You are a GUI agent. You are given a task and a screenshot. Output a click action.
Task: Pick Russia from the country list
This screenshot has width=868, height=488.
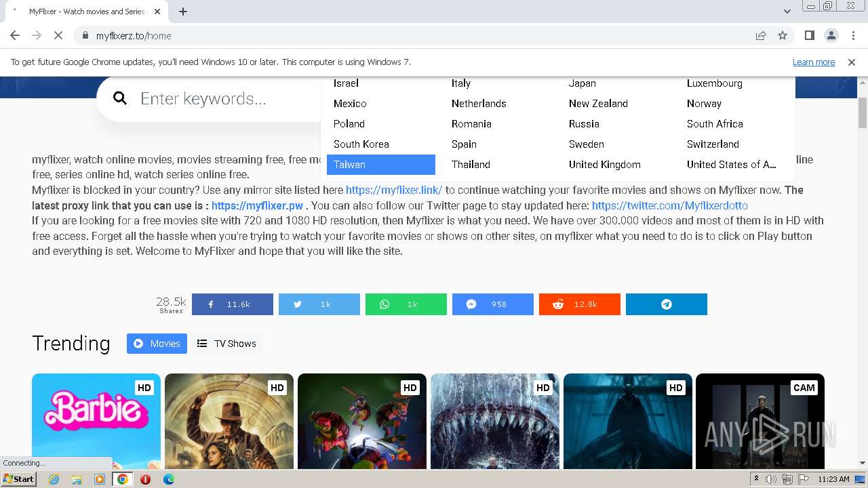[584, 124]
